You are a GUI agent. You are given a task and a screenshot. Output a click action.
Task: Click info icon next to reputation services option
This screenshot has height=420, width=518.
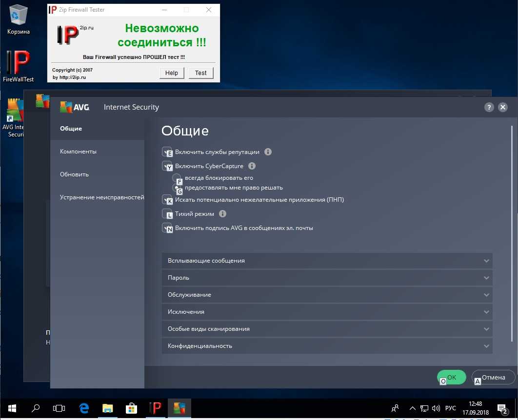[x=268, y=152]
